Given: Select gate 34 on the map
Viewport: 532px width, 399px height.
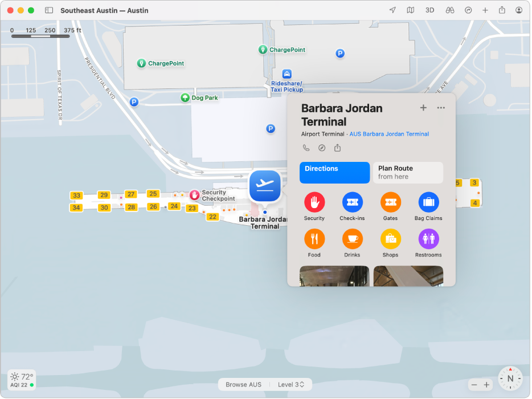Looking at the screenshot, I should [x=76, y=207].
